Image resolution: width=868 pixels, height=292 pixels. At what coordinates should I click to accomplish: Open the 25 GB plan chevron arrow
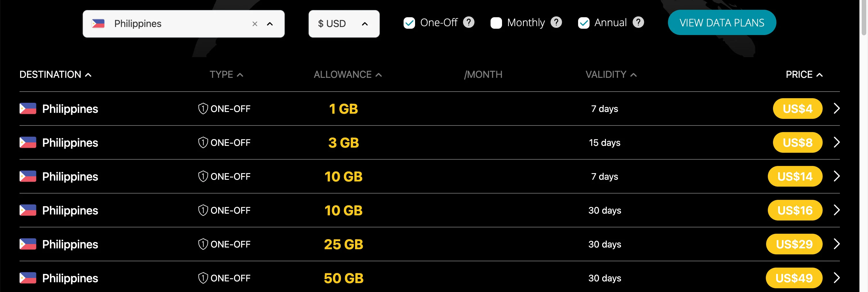836,244
